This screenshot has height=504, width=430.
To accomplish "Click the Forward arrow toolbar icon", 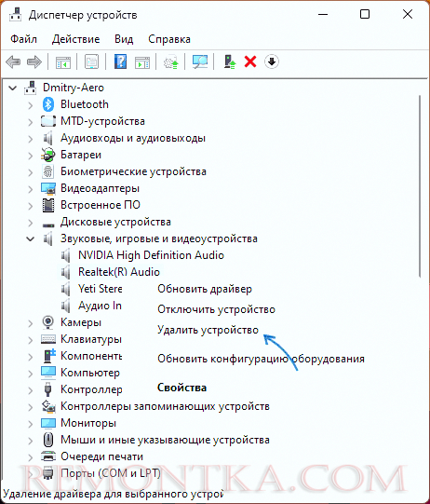I will (34, 61).
